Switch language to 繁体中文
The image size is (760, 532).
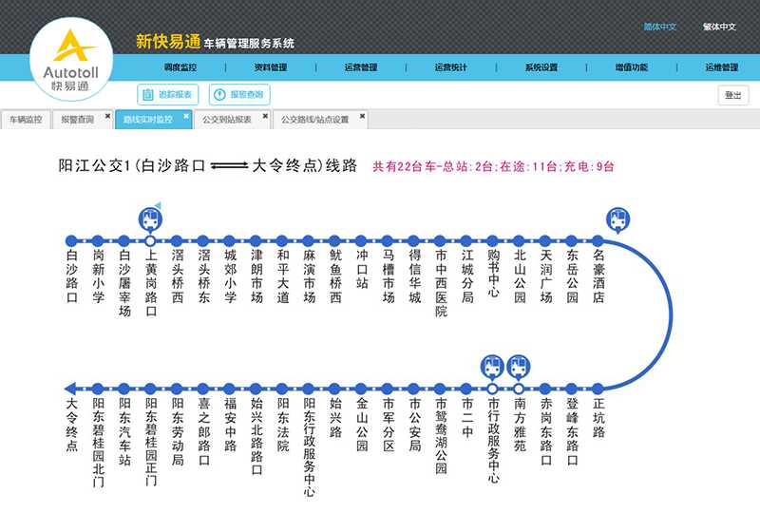(x=719, y=27)
